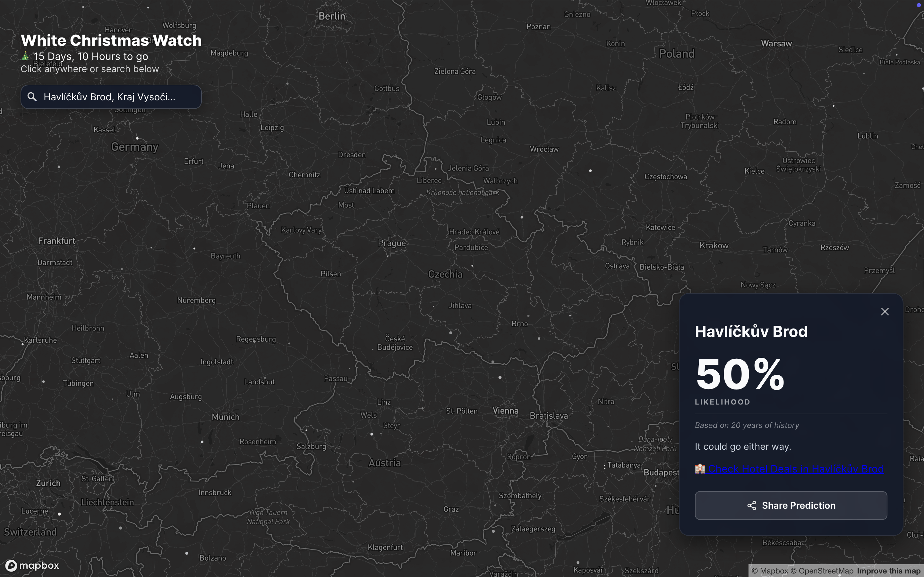Click the Christmas tree icon by the countdown
The width and height of the screenshot is (924, 577).
click(x=25, y=56)
